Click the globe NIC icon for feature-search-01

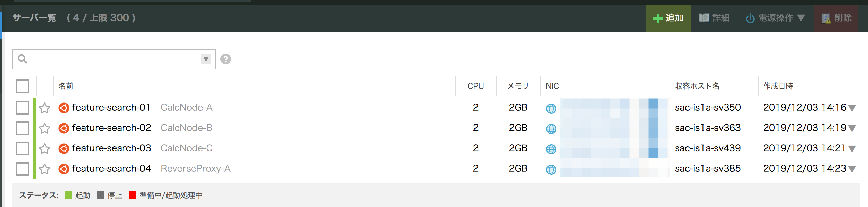coord(551,108)
